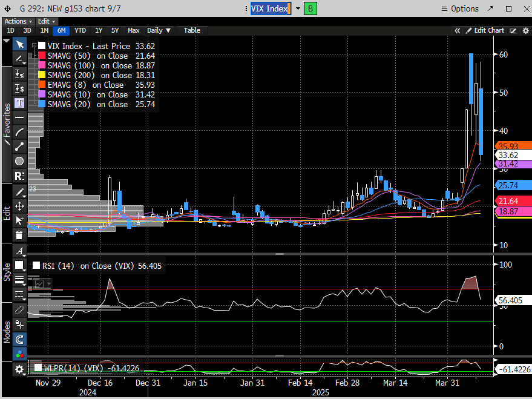Screen dimensions: 532x399
Task: Select the arrow pointer tool
Action: pos(19,45)
